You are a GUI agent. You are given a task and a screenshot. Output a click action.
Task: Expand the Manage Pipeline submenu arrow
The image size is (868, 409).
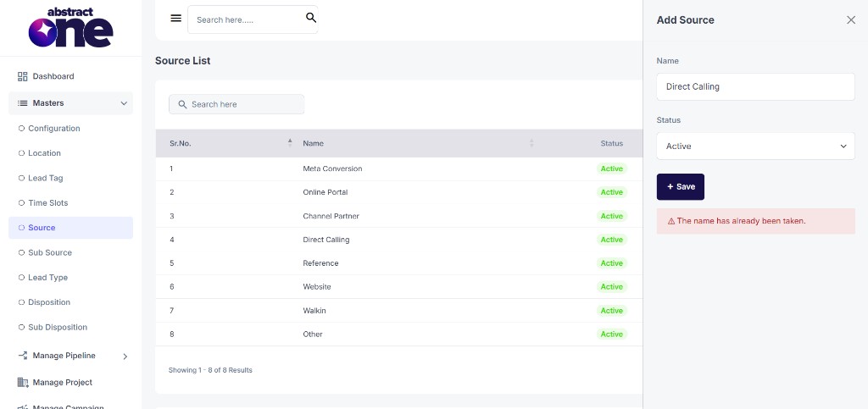coord(125,356)
